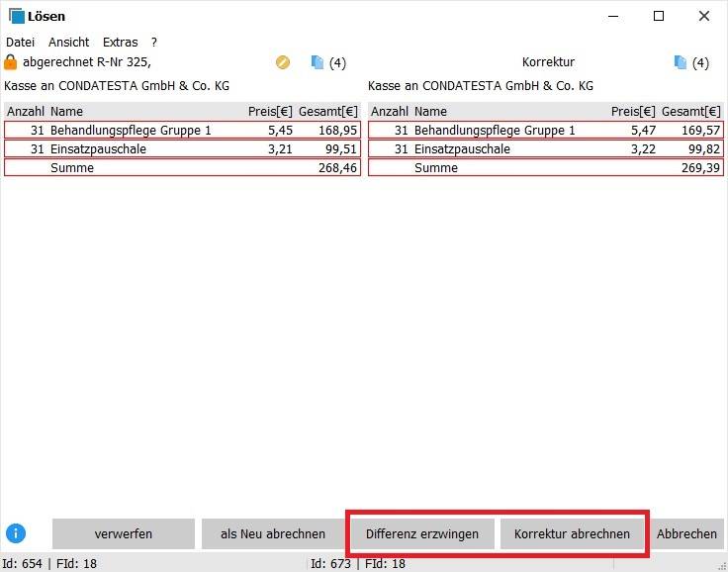Image resolution: width=728 pixels, height=572 pixels.
Task: Click the Differenz erzwingen button
Action: pos(422,533)
